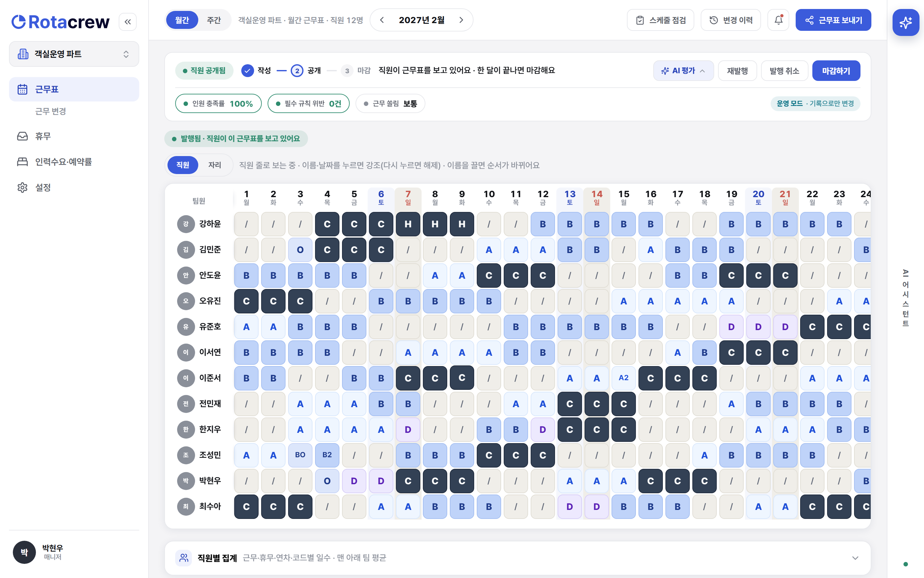
Task: Click 안도윤's avatar circle
Action: tap(186, 275)
